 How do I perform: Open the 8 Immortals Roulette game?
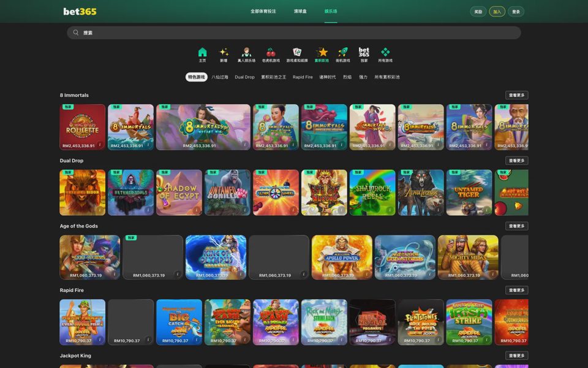(x=83, y=127)
